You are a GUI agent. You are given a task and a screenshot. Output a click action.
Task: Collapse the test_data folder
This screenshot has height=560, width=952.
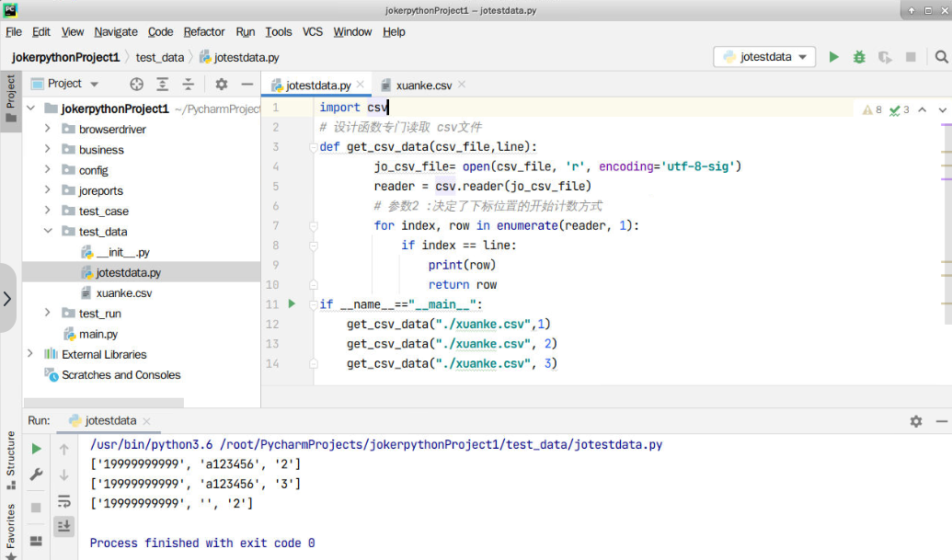(x=47, y=231)
